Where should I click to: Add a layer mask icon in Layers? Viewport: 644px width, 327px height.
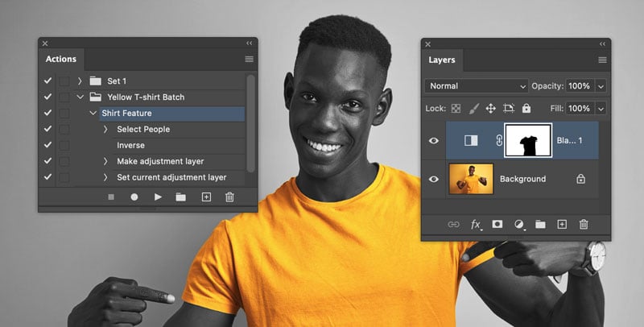point(497,225)
